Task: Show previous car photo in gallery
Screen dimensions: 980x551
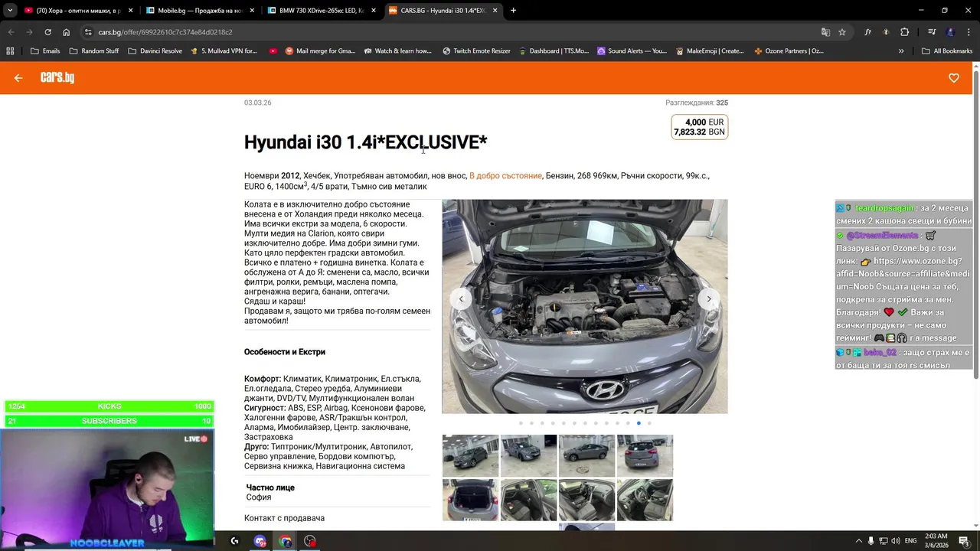Action: point(461,299)
